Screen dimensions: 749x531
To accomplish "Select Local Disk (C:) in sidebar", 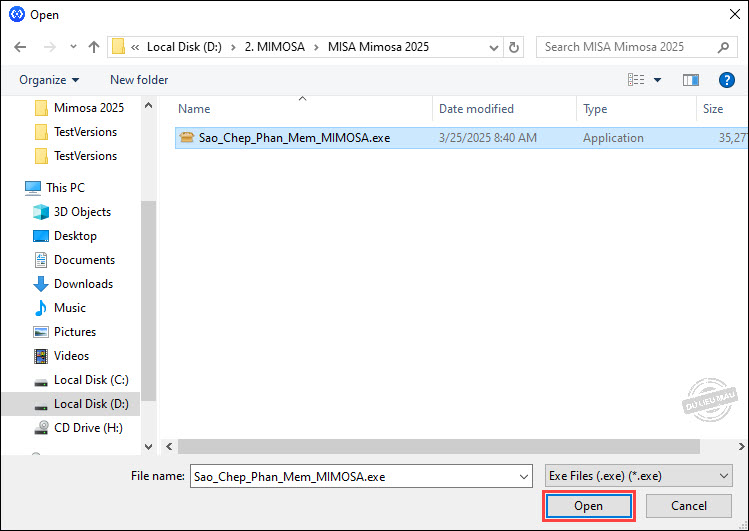I will pos(81,380).
